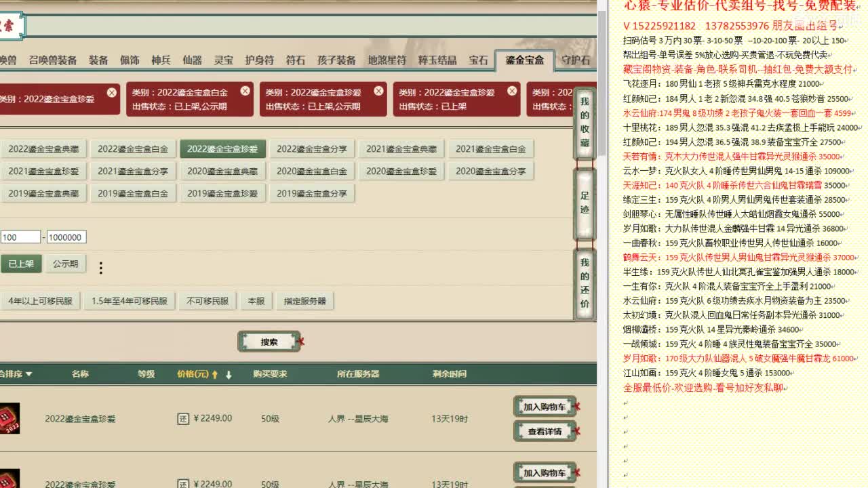Choose the 2021鎏金宝盒白金 category

(x=491, y=149)
